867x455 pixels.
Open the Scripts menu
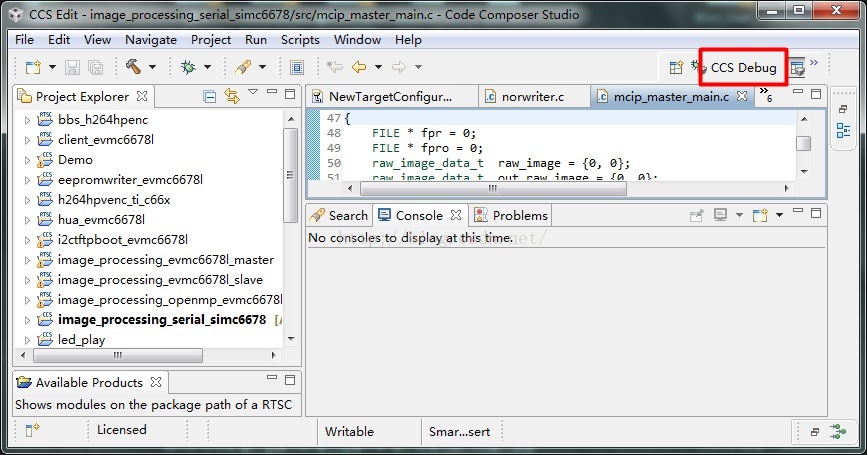pyautogui.click(x=300, y=40)
